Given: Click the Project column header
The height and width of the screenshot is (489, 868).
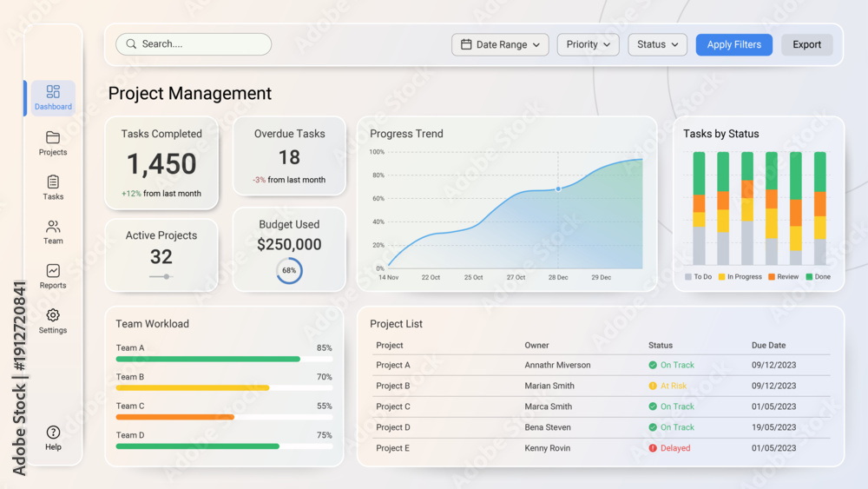Looking at the screenshot, I should point(389,345).
